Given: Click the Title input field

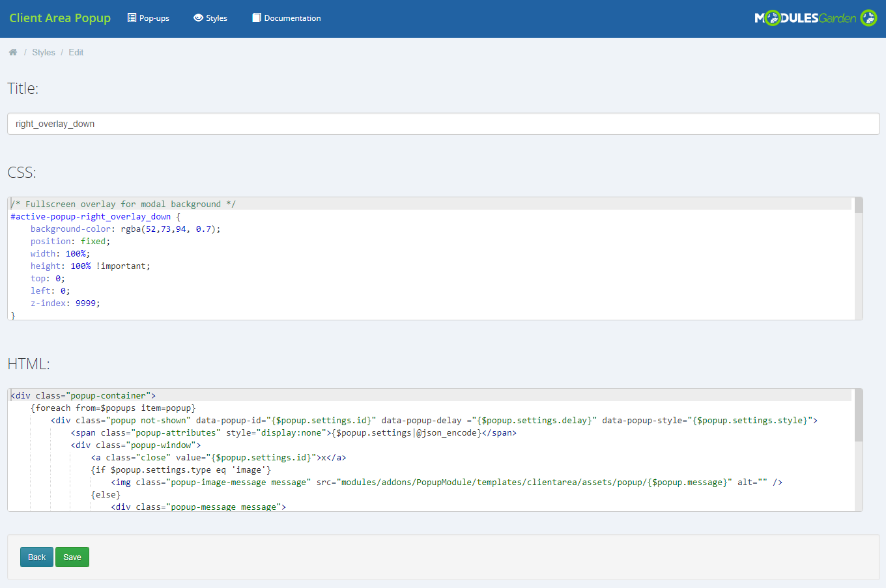Looking at the screenshot, I should pos(444,124).
